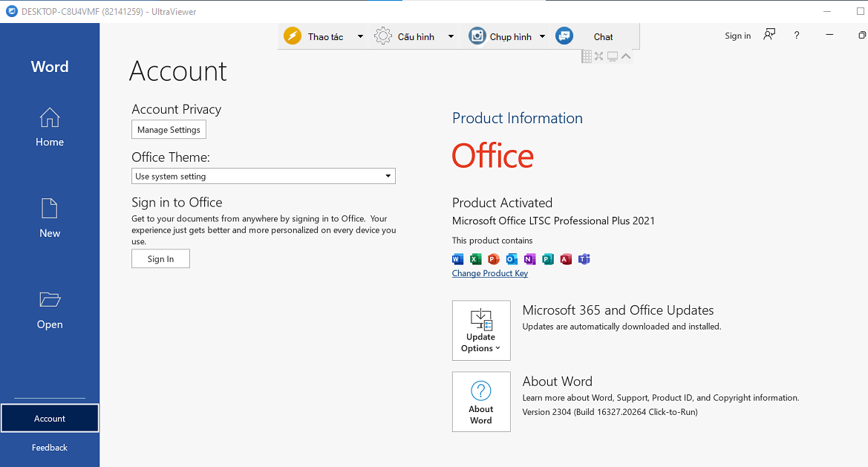Open the Chụp hình dropdown arrow
868x467 pixels.
pos(543,36)
